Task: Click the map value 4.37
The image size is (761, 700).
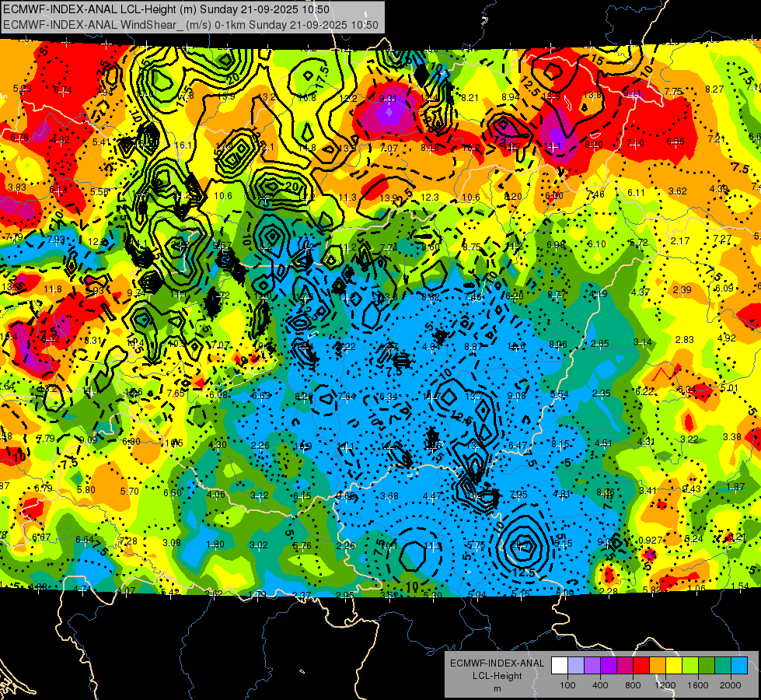Action: (x=641, y=292)
